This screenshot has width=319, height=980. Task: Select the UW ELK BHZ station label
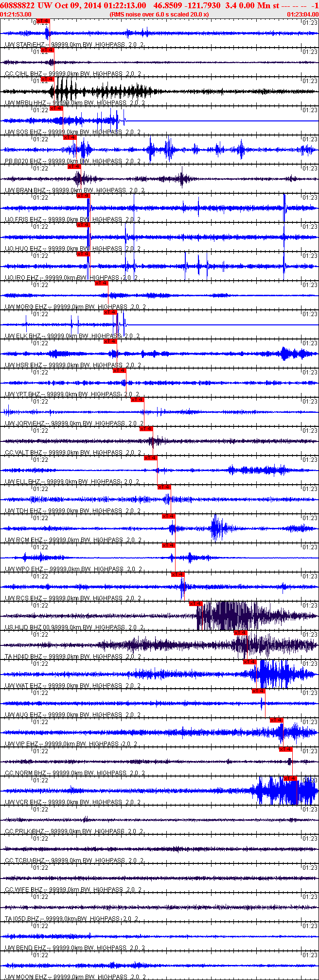tap(23, 336)
